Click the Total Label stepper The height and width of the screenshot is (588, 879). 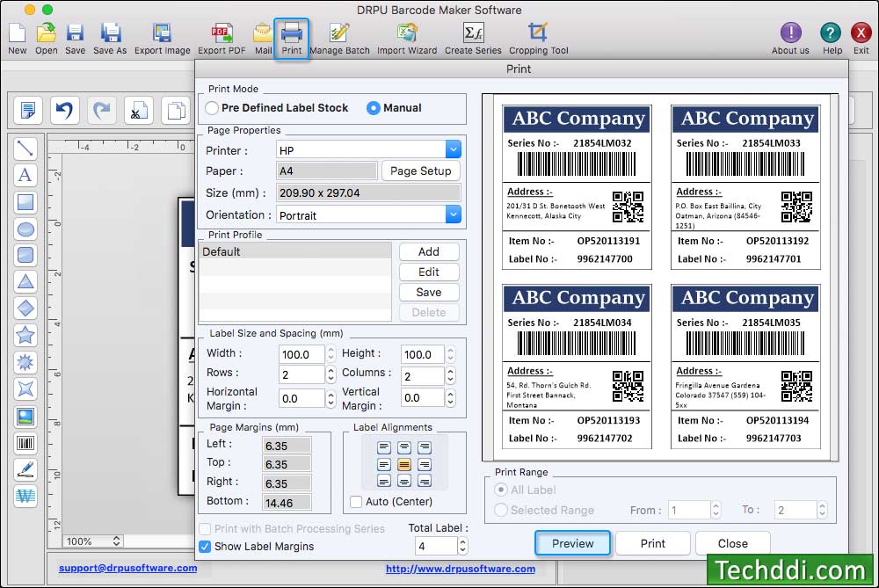point(462,546)
